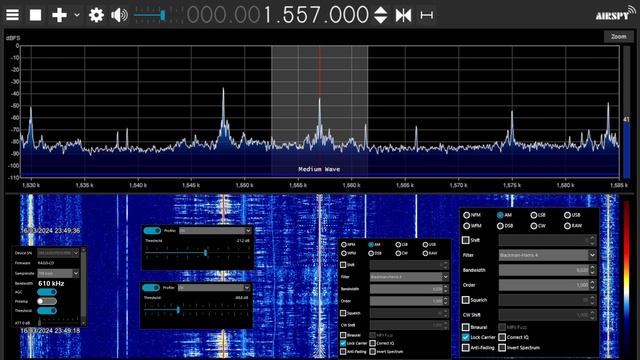Click the Medium Wave band label
Viewport: 640px width, 360px height.
tap(319, 169)
